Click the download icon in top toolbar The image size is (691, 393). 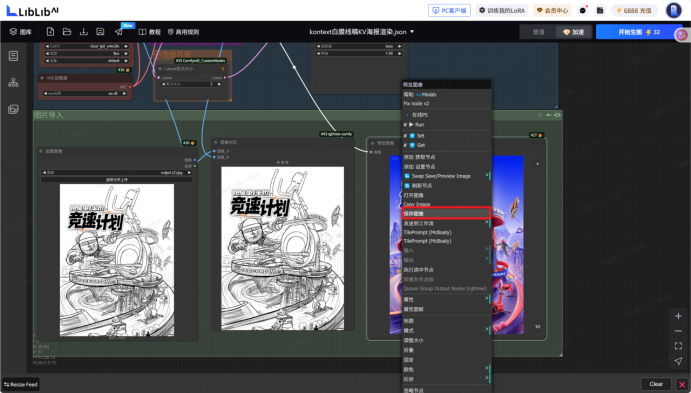click(83, 32)
